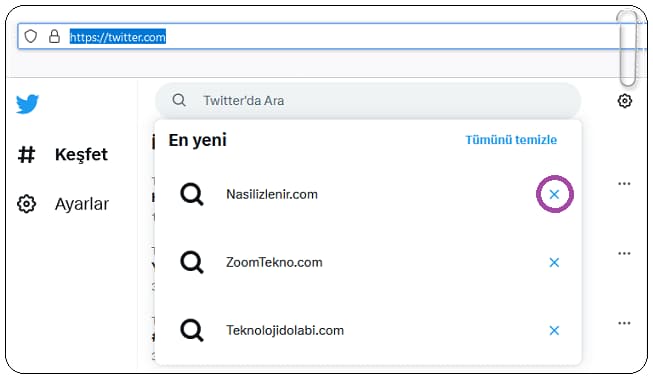Go to Keşfet in sidebar
This screenshot has width=653, height=379.
[x=81, y=155]
